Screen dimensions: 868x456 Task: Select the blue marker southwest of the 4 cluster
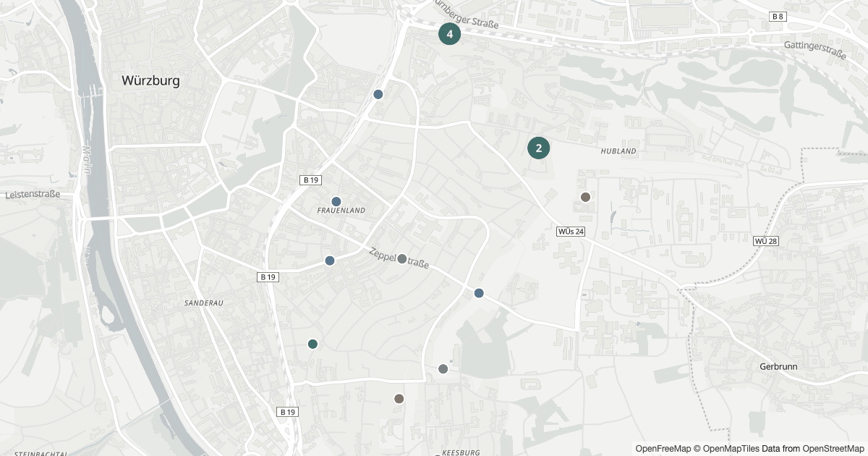[x=378, y=94]
